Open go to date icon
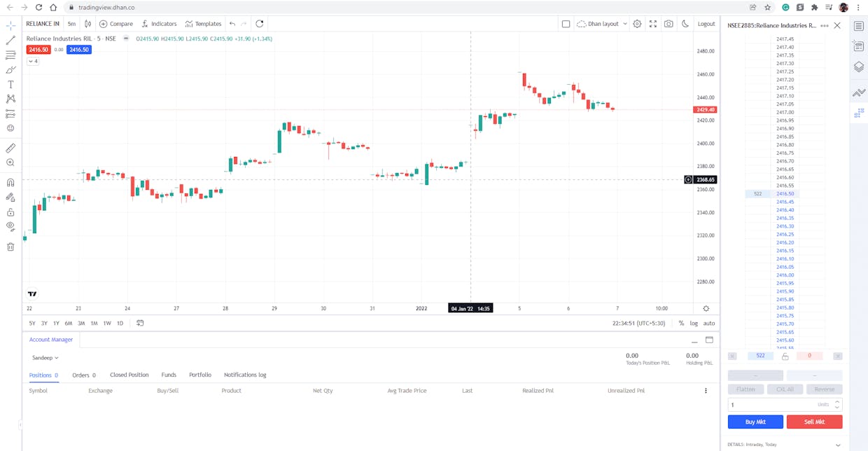This screenshot has width=868, height=451. [x=140, y=324]
